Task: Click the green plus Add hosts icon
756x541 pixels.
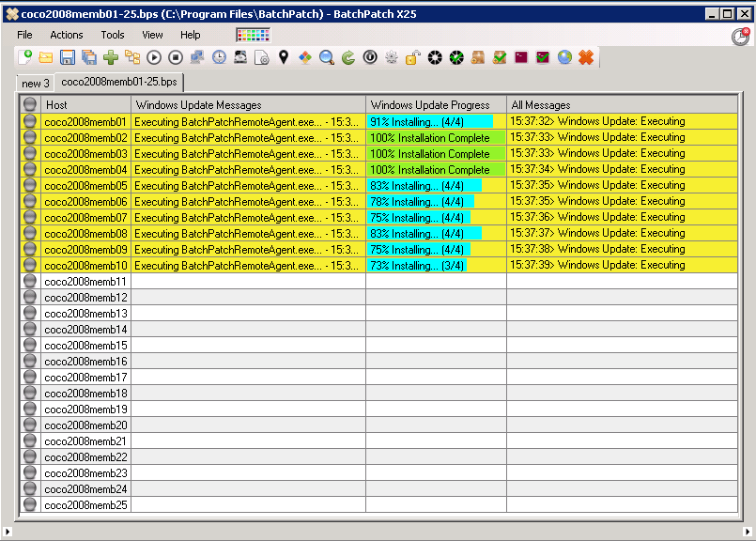Action: (111, 57)
